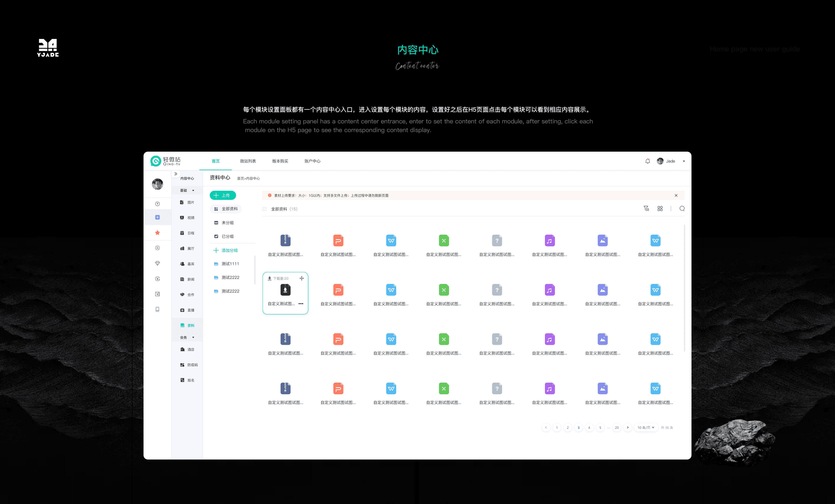Open the purple music file in top row

[549, 240]
